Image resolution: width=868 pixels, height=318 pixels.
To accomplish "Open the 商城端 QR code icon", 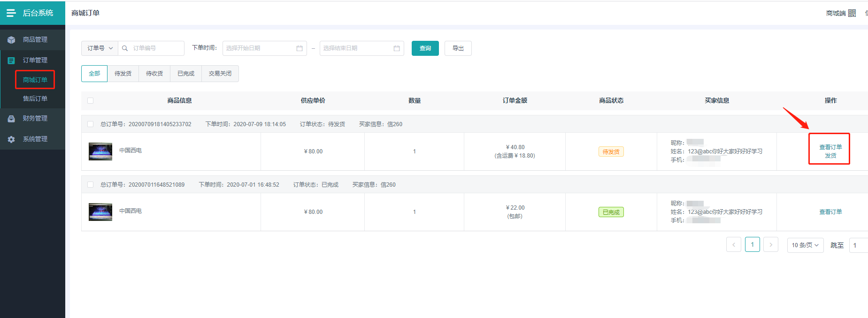I will 852,13.
